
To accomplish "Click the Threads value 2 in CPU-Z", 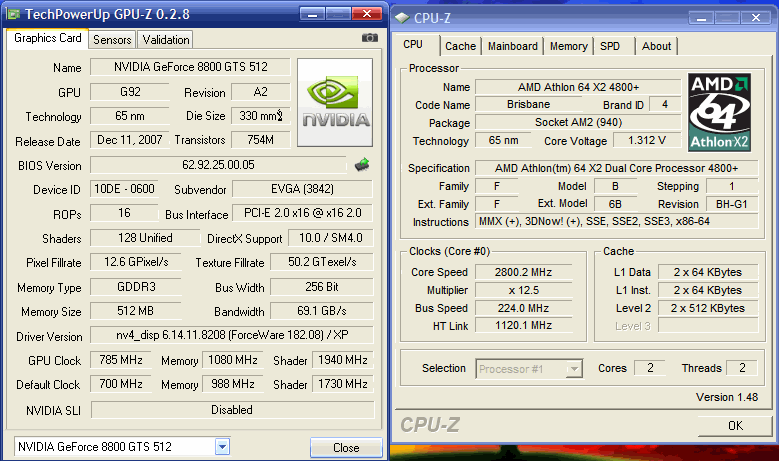I will click(x=742, y=368).
